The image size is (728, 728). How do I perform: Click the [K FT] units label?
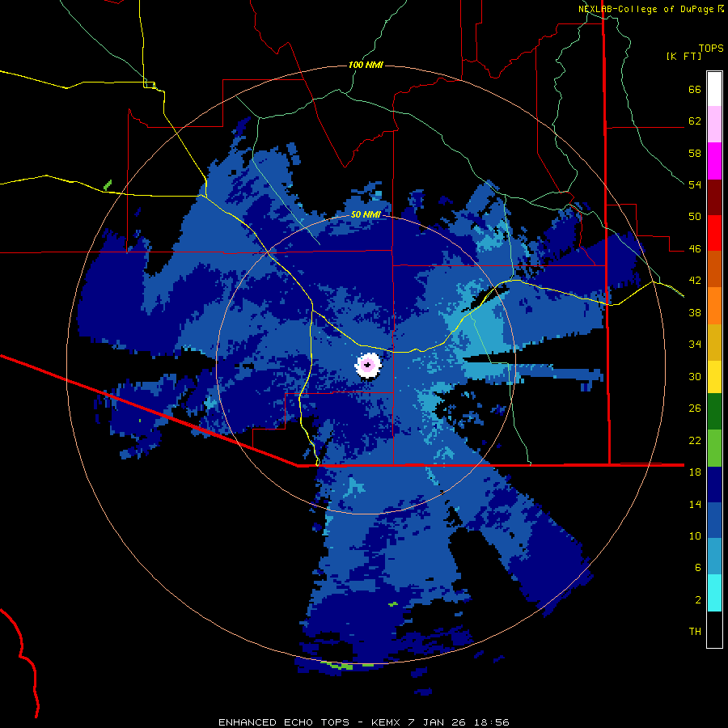pos(684,57)
